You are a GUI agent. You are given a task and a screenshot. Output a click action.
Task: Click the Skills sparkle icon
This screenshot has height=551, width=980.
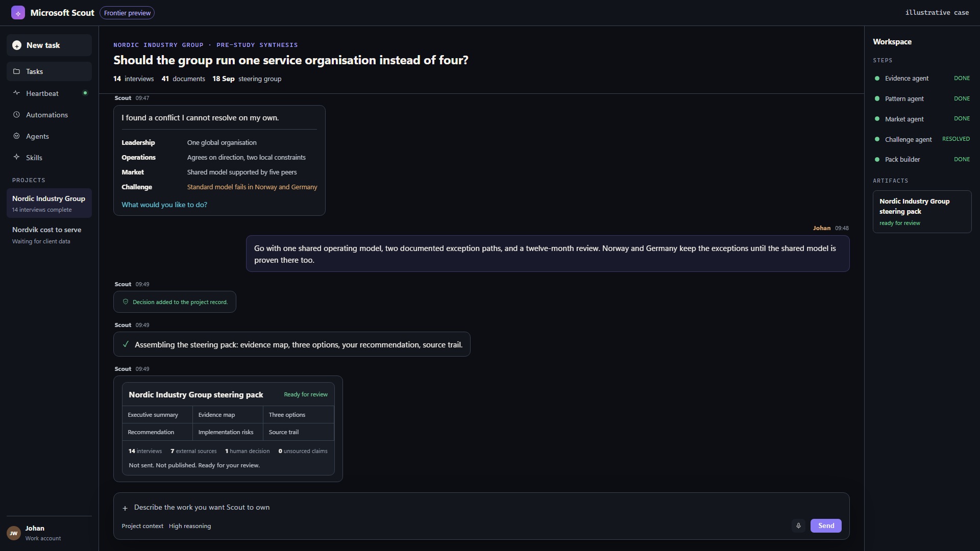coord(16,157)
